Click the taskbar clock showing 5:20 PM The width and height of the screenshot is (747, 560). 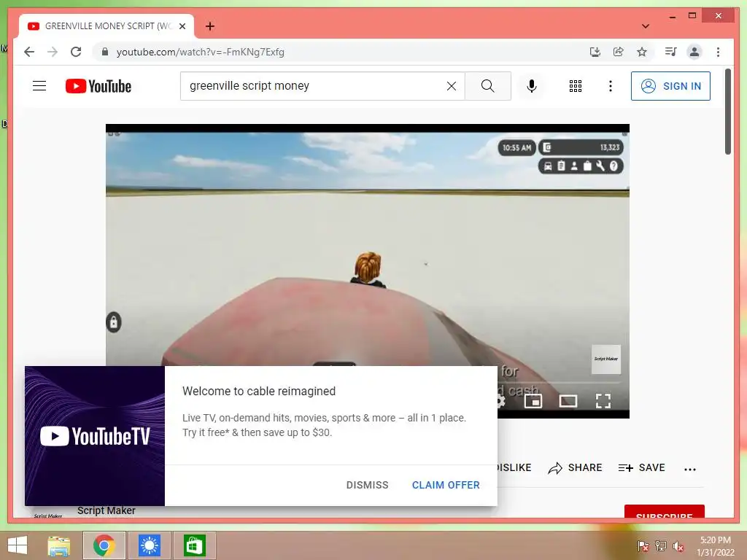click(716, 546)
